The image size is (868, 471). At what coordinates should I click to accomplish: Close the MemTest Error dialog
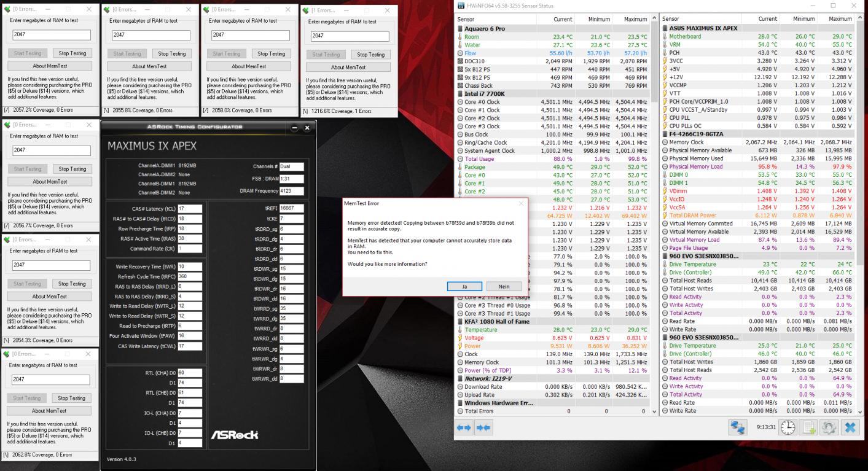(522, 203)
